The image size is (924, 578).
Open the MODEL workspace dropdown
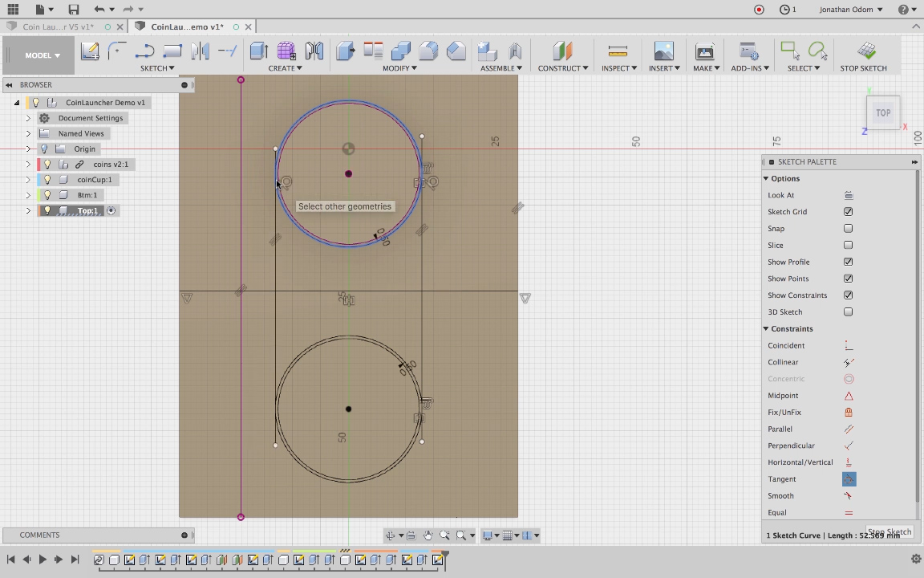[42, 55]
